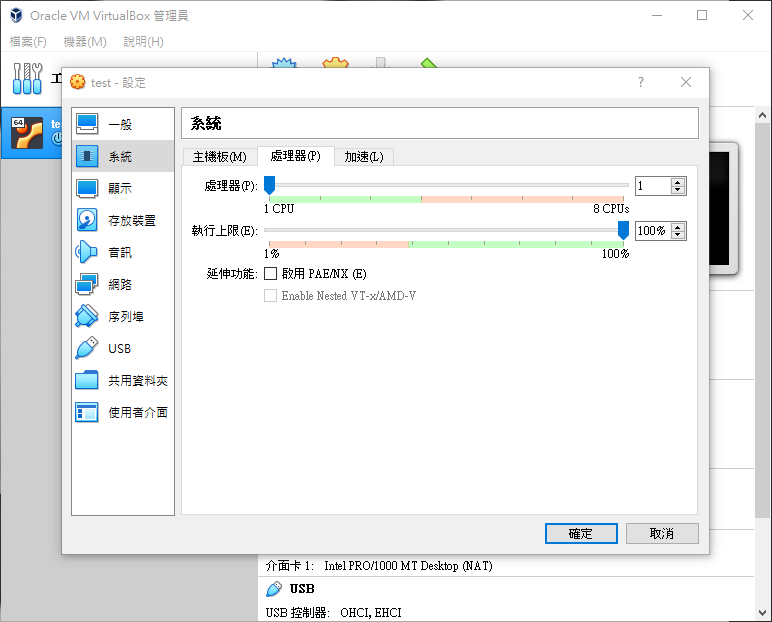Open the 機器(M) menu

tap(85, 41)
